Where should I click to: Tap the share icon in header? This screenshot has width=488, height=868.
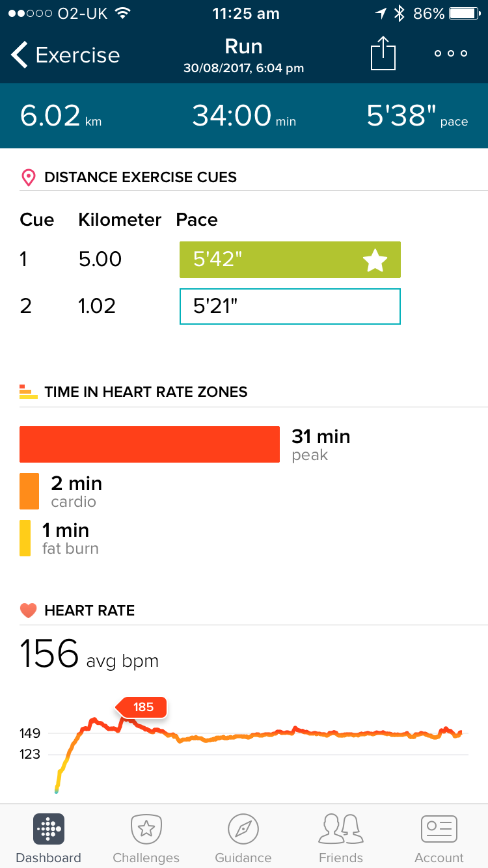click(x=383, y=53)
